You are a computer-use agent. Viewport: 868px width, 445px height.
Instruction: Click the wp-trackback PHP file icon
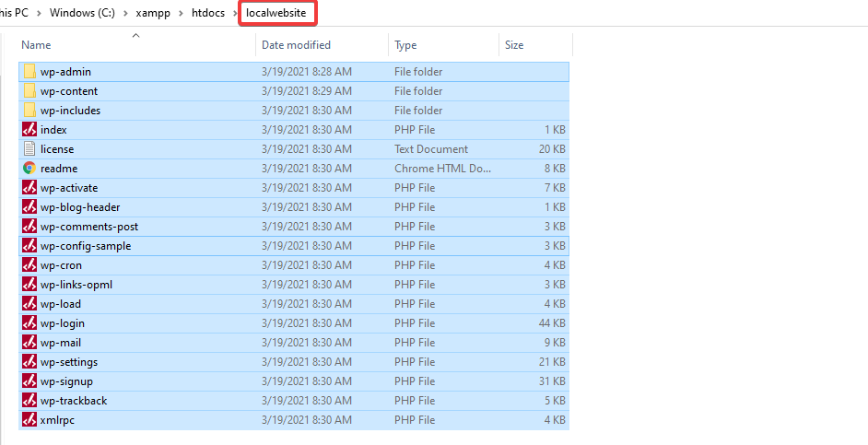29,401
